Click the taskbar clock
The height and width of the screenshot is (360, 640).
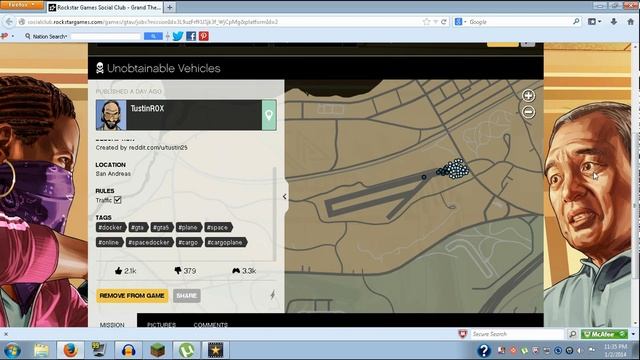(x=615, y=351)
